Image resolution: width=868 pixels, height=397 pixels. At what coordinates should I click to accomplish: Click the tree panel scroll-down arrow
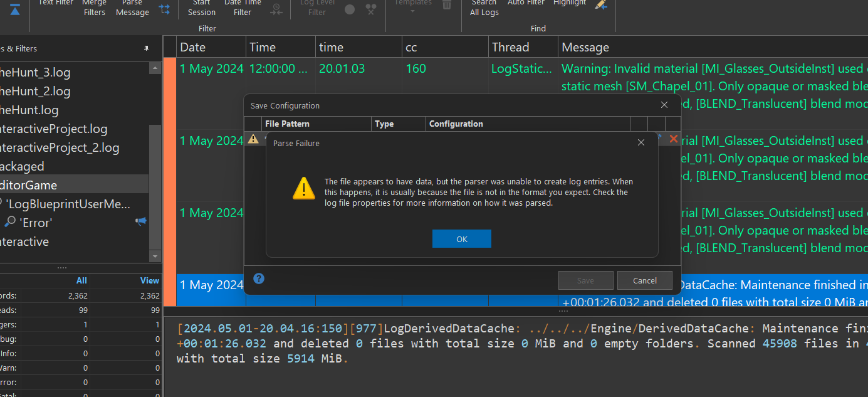pyautogui.click(x=155, y=256)
